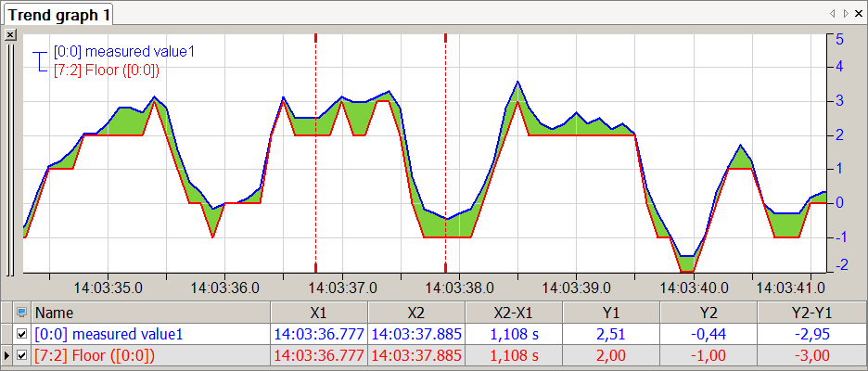Click legend entry '[7:2] Floor ([0:0])'

pyautogui.click(x=107, y=70)
